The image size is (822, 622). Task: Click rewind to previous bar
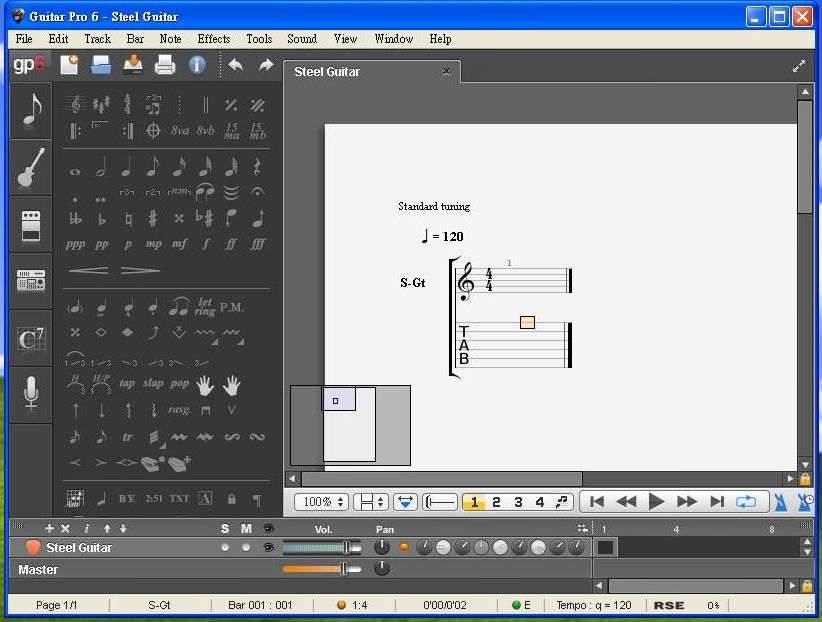coord(626,502)
